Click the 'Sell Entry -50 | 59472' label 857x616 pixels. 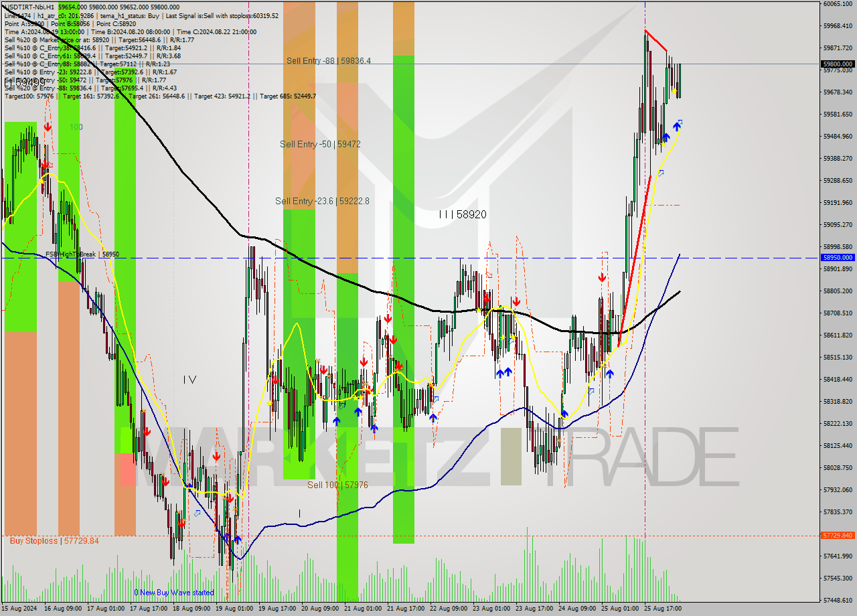(321, 144)
